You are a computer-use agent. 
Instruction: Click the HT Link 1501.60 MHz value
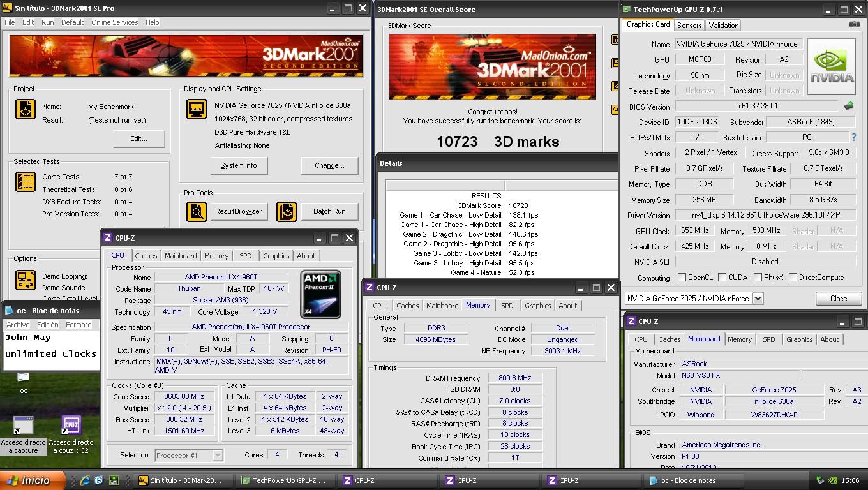184,431
